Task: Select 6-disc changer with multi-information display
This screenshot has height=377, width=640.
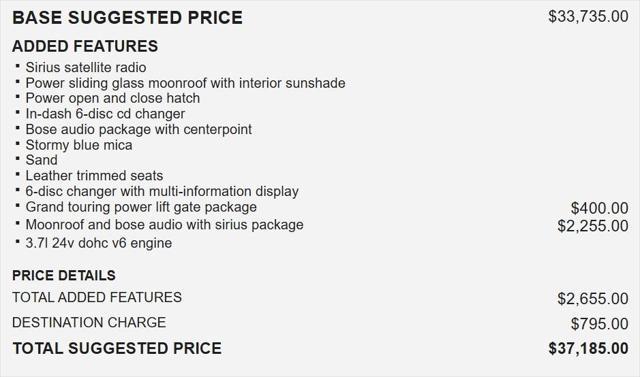Action: pos(162,191)
